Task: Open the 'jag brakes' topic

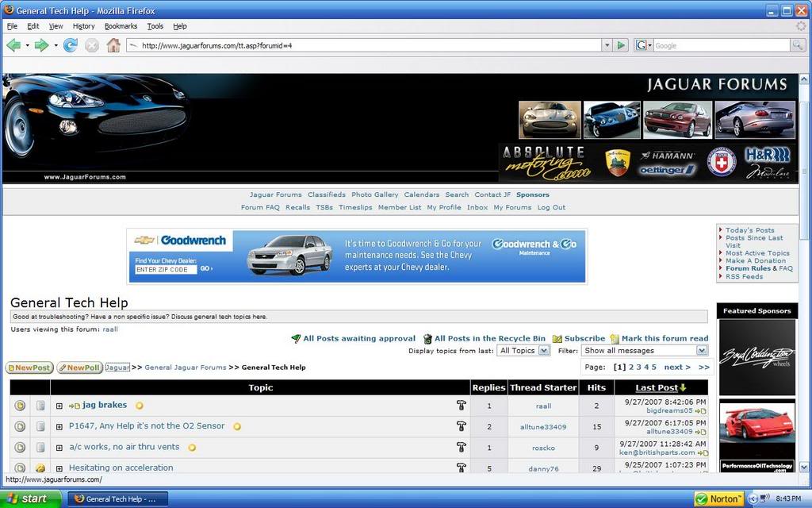Action: point(105,405)
